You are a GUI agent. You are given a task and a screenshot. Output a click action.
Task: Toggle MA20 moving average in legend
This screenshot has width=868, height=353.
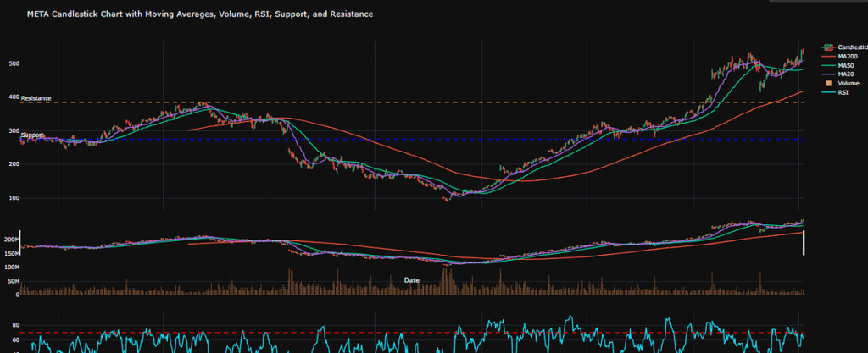[x=845, y=74]
